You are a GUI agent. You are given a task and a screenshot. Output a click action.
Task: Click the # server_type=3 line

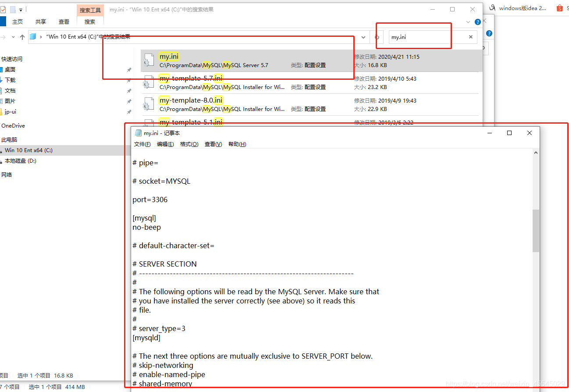coord(159,328)
